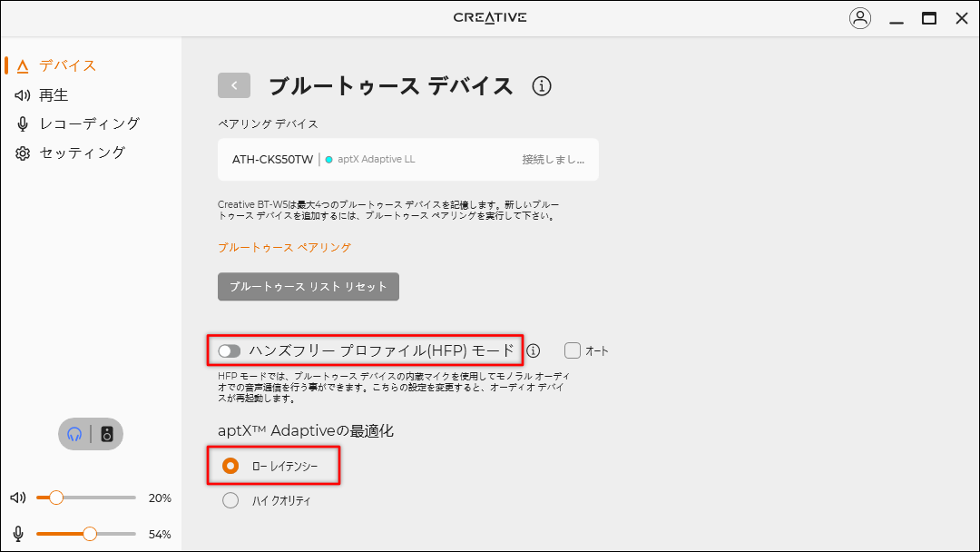Open the デバイス sidebar section
Image resolution: width=980 pixels, height=552 pixels.
pos(67,65)
